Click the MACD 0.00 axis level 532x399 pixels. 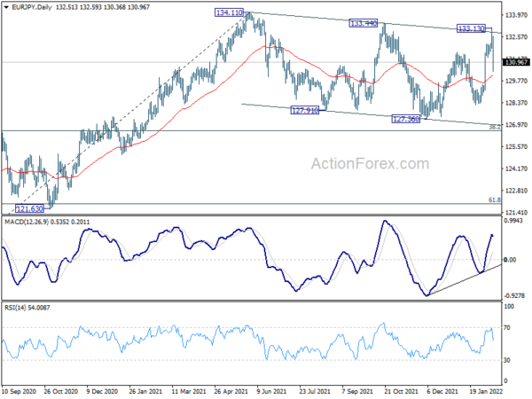pyautogui.click(x=510, y=260)
